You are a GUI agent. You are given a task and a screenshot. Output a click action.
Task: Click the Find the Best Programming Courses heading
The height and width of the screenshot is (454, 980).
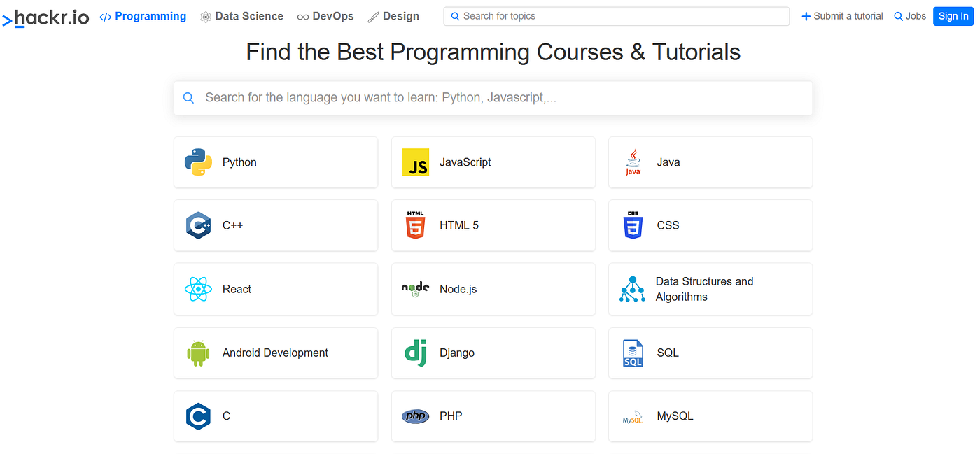click(x=493, y=52)
